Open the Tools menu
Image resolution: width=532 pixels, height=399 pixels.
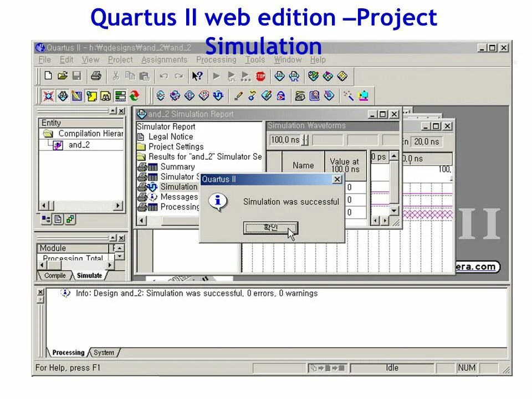click(255, 60)
